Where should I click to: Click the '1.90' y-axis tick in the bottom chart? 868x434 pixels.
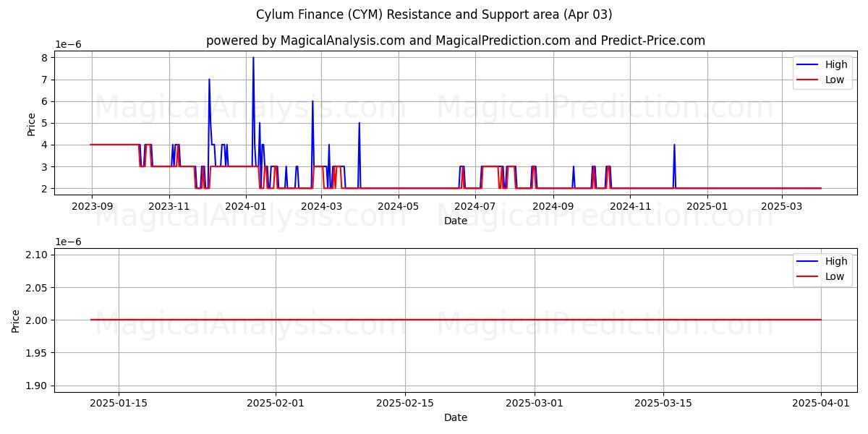click(x=36, y=386)
